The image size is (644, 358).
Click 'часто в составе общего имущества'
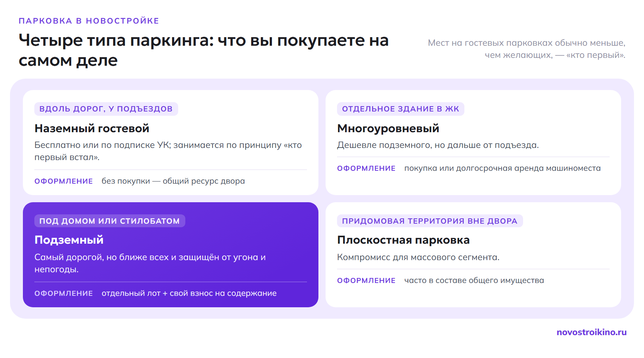click(x=474, y=280)
